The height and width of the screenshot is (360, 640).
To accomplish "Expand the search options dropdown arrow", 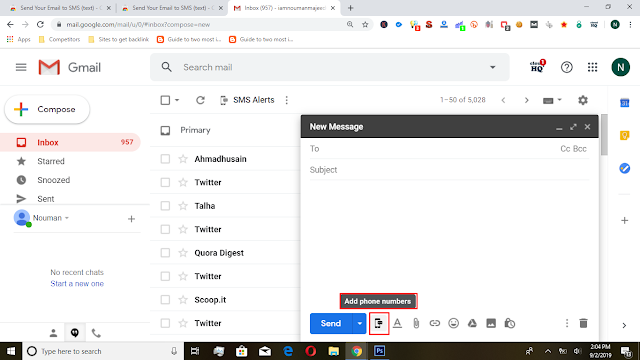I will click(x=493, y=67).
